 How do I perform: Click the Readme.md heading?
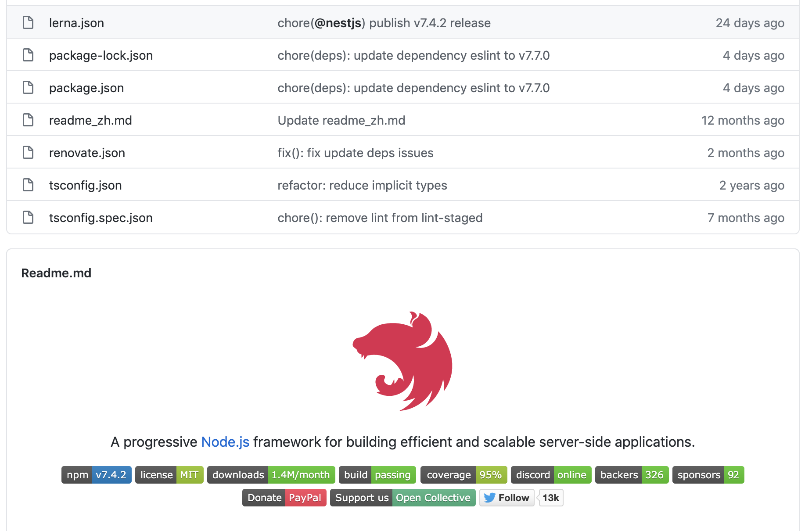56,273
